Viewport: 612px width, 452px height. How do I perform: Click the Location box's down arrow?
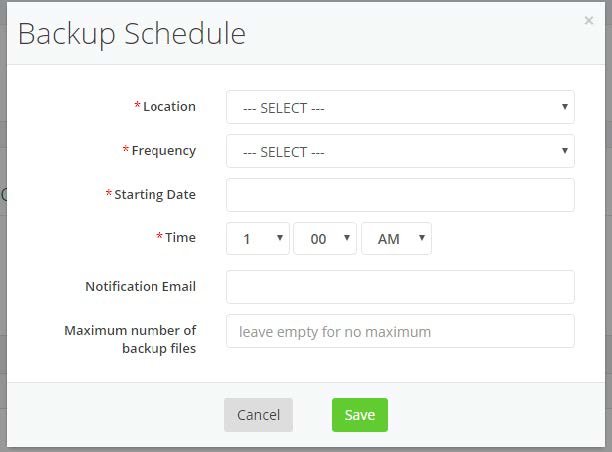[565, 107]
